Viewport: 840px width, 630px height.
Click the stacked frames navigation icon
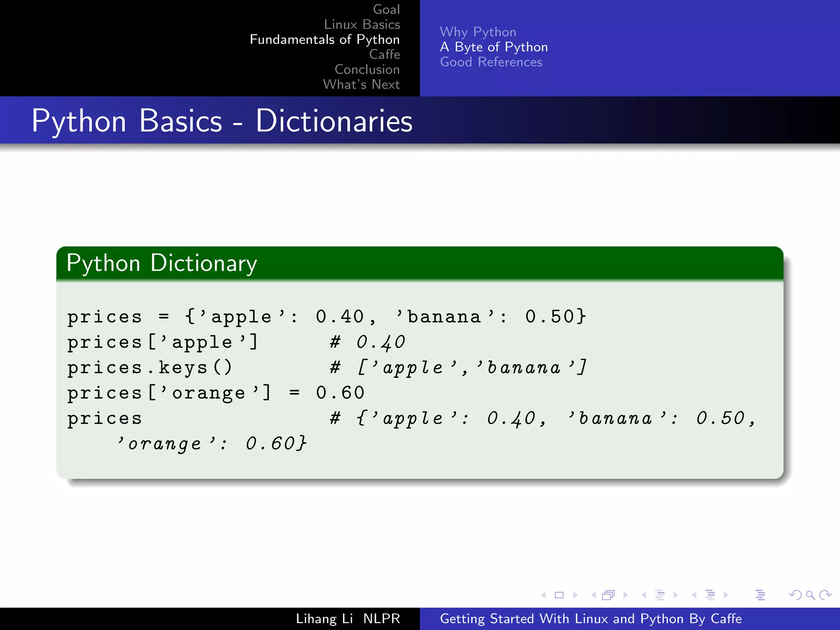pyautogui.click(x=609, y=595)
